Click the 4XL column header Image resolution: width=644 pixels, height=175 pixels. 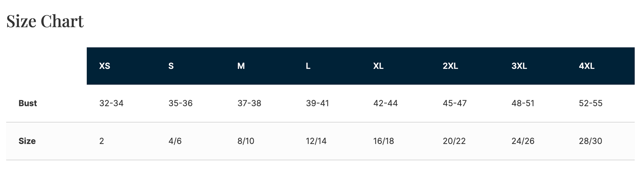tap(587, 66)
